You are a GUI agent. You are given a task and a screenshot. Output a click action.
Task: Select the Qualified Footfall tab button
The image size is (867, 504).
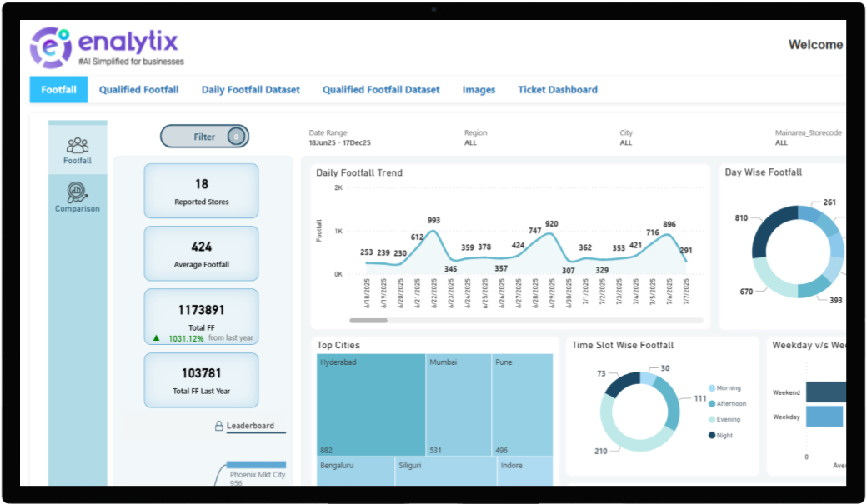138,89
